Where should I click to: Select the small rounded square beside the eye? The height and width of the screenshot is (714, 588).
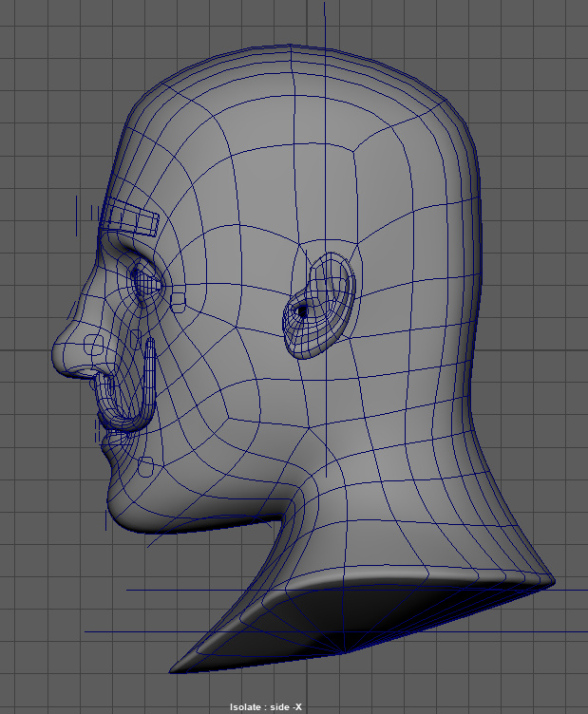tap(179, 302)
